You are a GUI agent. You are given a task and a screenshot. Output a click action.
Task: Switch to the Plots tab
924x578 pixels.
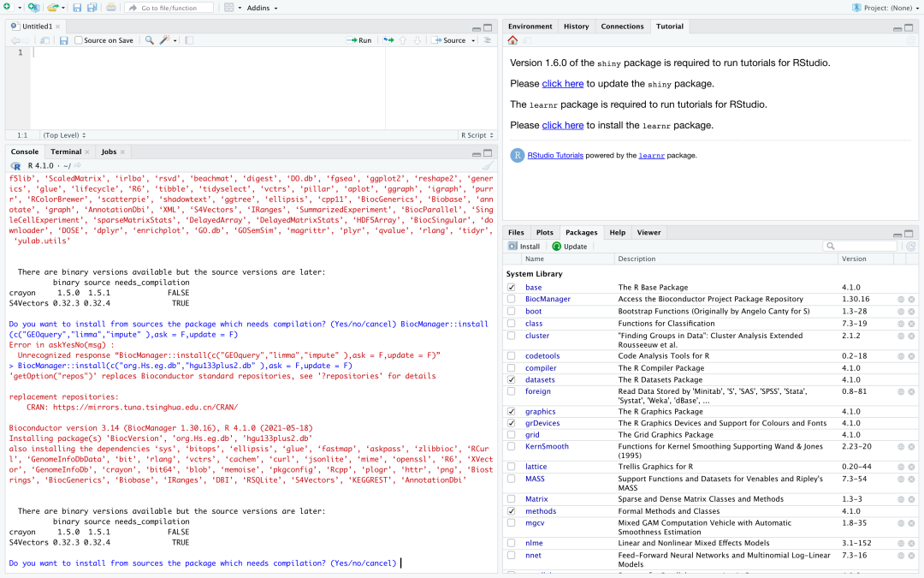click(x=544, y=232)
